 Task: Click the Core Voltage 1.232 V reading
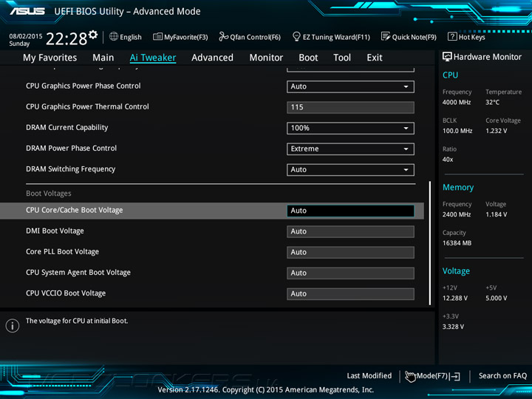tap(497, 131)
